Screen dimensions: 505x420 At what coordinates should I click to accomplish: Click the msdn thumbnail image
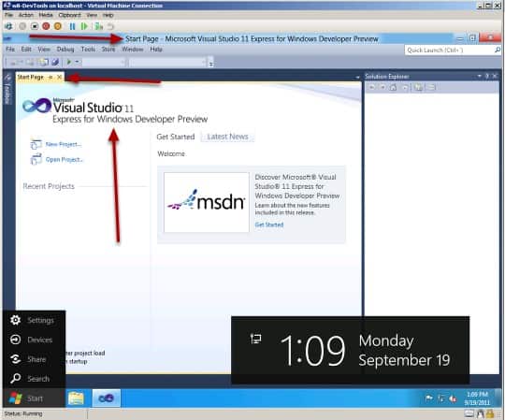[x=206, y=202]
